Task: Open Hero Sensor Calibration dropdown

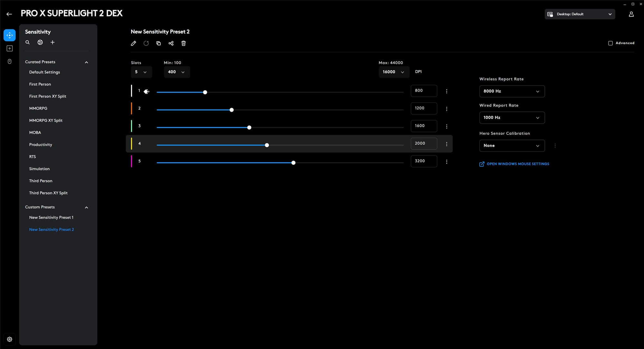Action: (x=512, y=146)
